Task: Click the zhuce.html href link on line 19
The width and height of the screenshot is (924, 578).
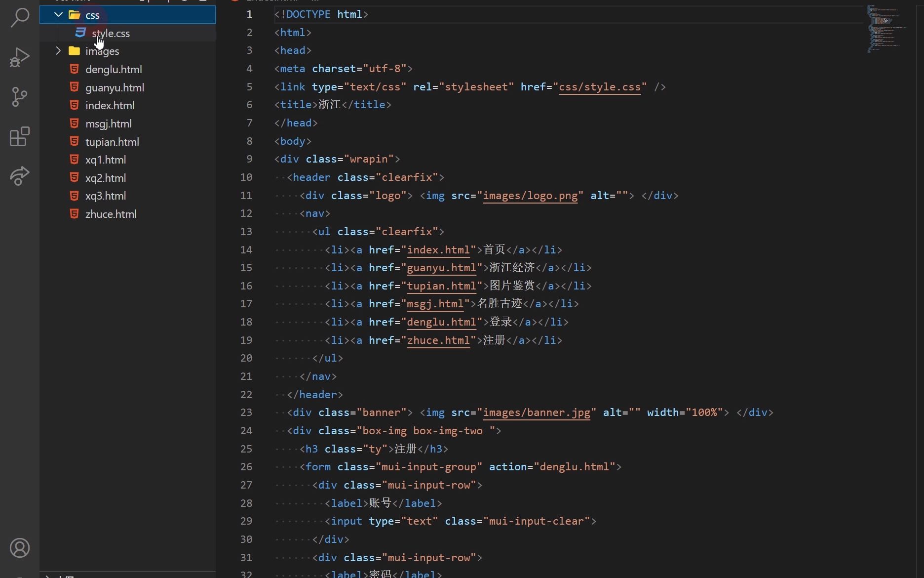Action: (x=438, y=340)
